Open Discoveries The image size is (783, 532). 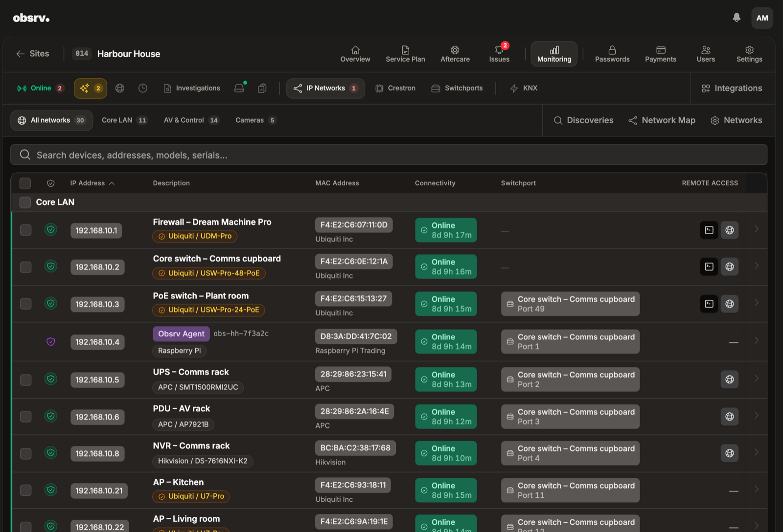click(x=583, y=120)
